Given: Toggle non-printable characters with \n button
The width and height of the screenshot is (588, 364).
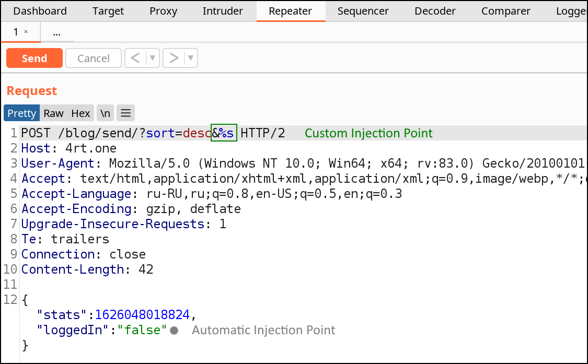Looking at the screenshot, I should click(x=105, y=113).
